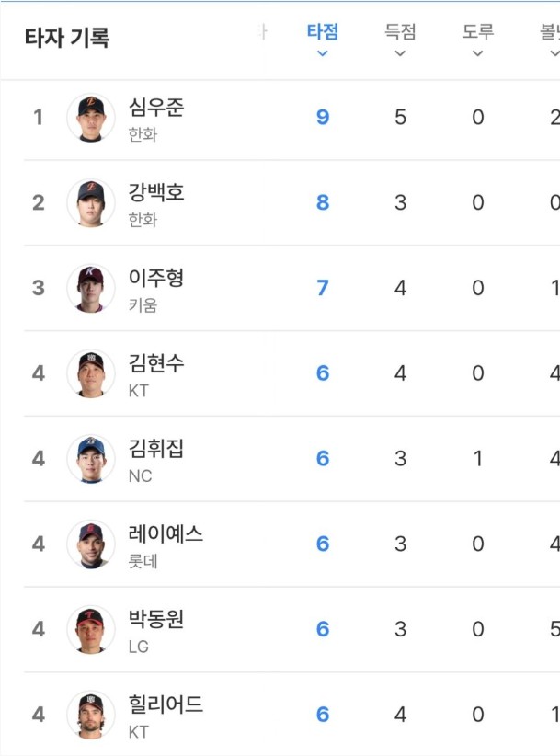The width and height of the screenshot is (560, 756).
Task: Open 강백호 player profile photo
Action: click(x=91, y=203)
